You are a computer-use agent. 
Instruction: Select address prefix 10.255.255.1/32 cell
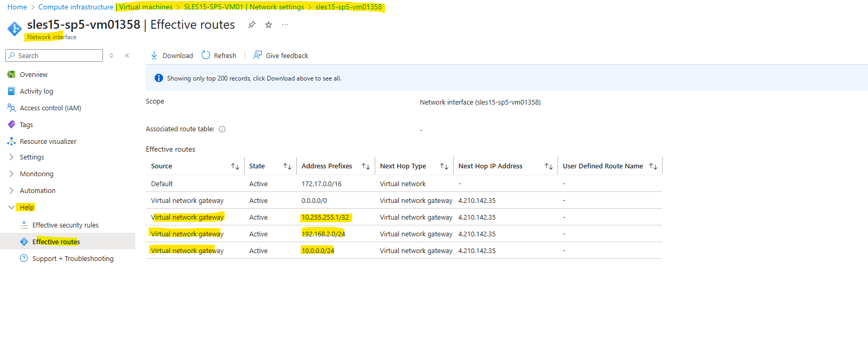325,217
